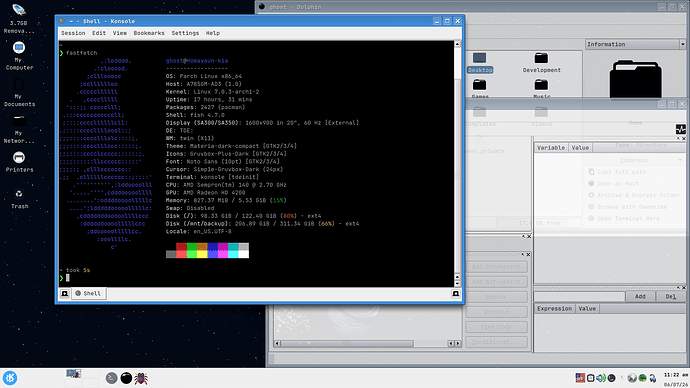Click the pulse monitor icon above Variable panel

click(x=681, y=129)
